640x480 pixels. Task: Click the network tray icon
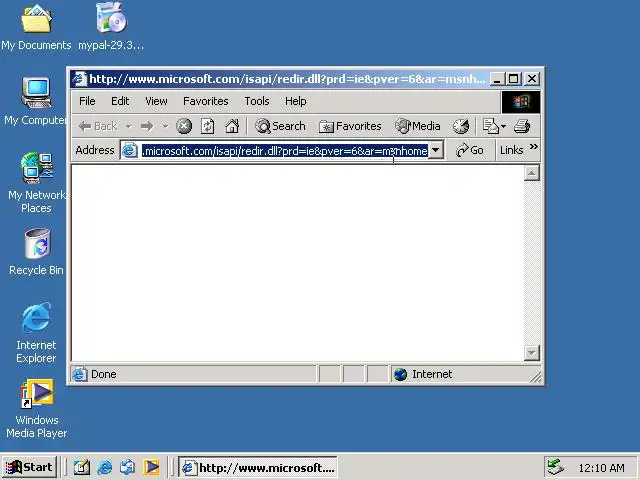(x=555, y=467)
